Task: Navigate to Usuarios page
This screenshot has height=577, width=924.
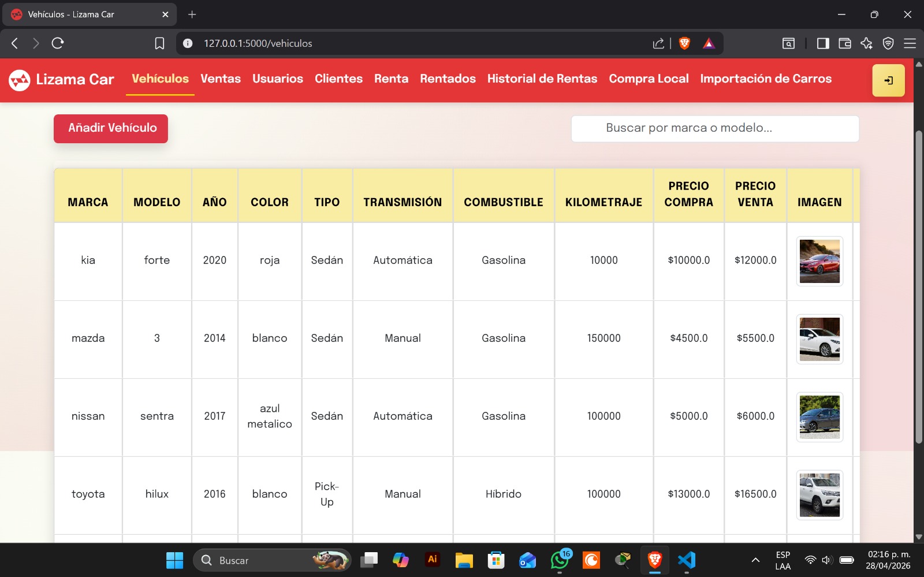Action: (x=278, y=79)
